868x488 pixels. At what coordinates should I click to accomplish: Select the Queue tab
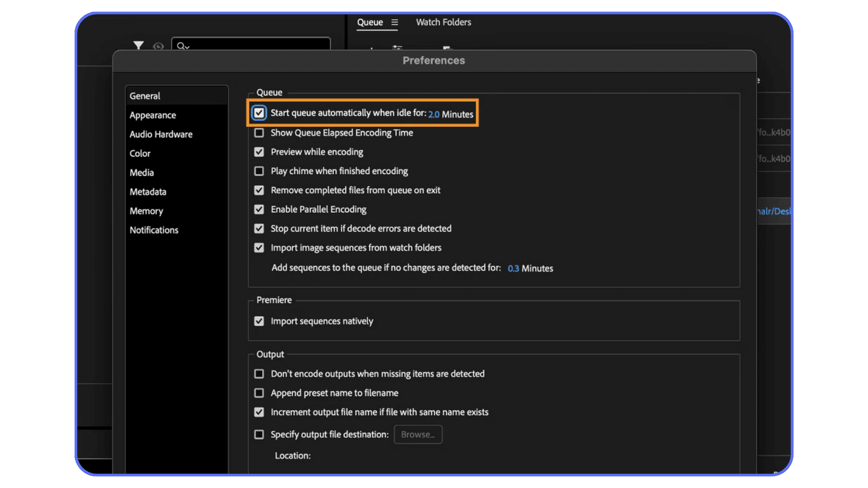coord(370,22)
